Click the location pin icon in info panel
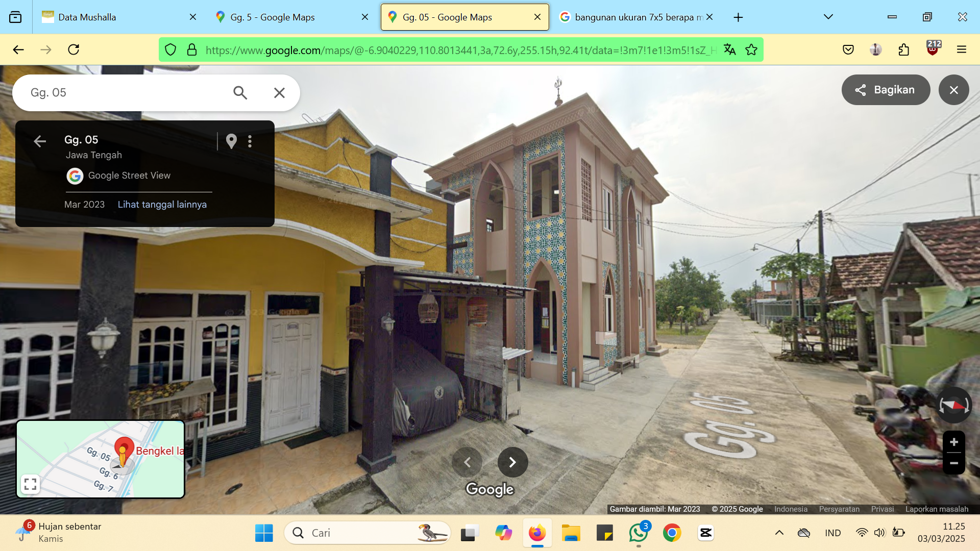This screenshot has width=980, height=551. coord(231,141)
